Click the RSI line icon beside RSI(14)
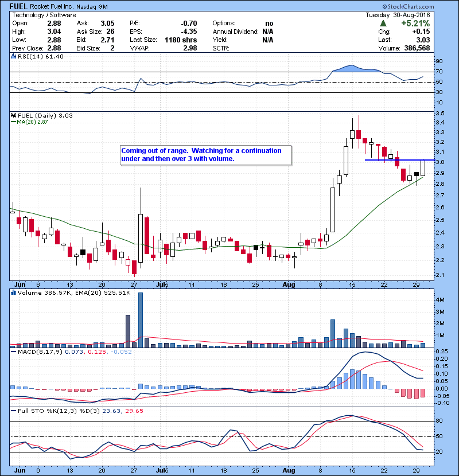This screenshot has height=476, width=459. 13,56
